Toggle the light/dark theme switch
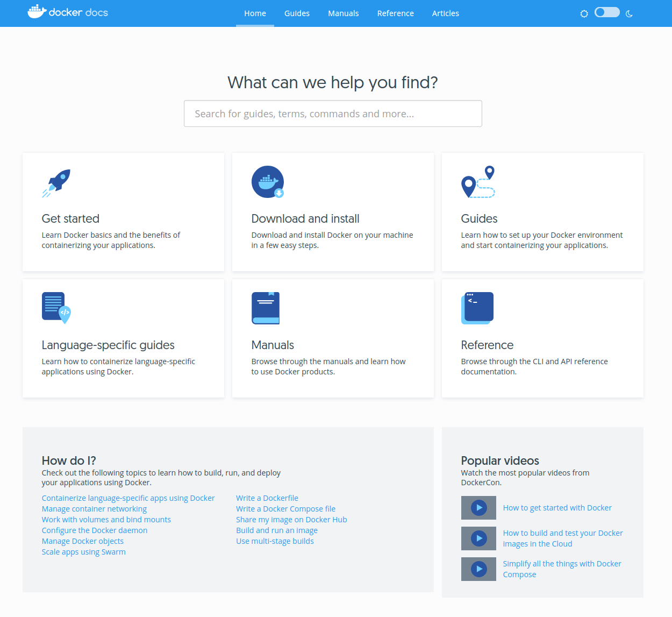Image resolution: width=672 pixels, height=617 pixels. click(x=607, y=11)
